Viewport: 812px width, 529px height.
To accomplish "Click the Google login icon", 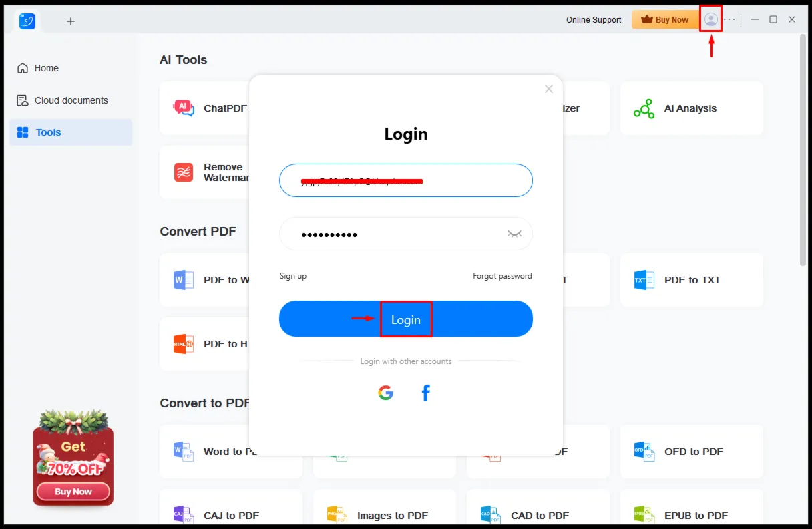I will point(385,393).
